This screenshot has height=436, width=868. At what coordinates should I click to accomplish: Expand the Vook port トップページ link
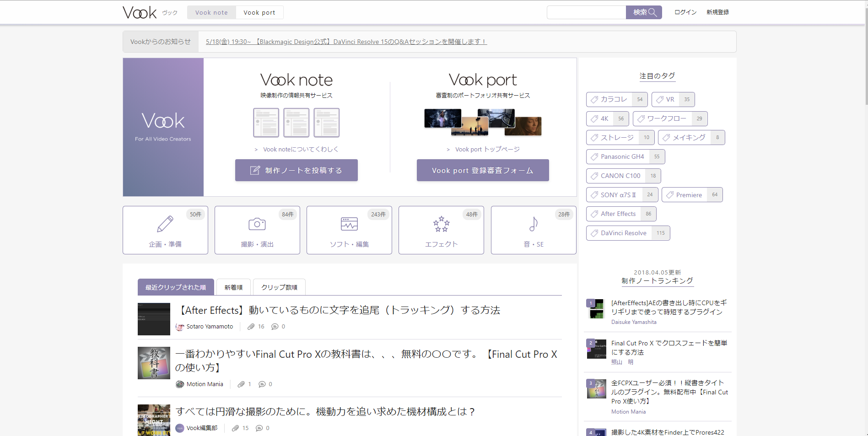click(x=487, y=149)
